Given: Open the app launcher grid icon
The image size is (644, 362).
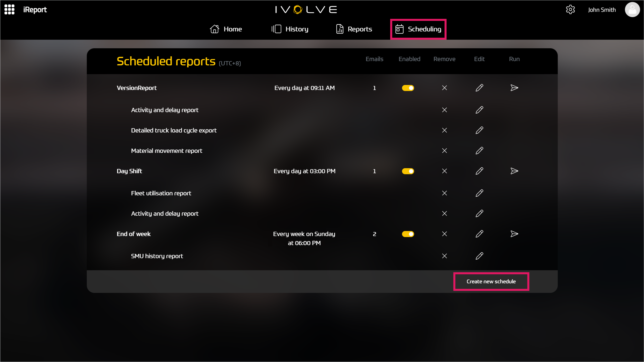Looking at the screenshot, I should coord(10,10).
